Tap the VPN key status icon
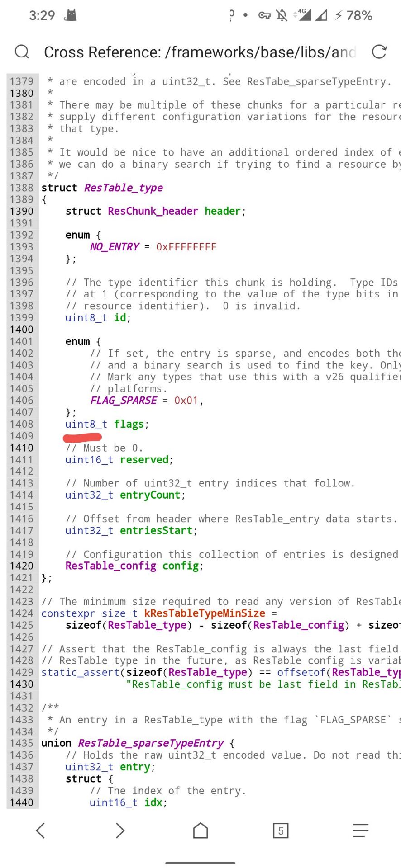 (x=264, y=16)
